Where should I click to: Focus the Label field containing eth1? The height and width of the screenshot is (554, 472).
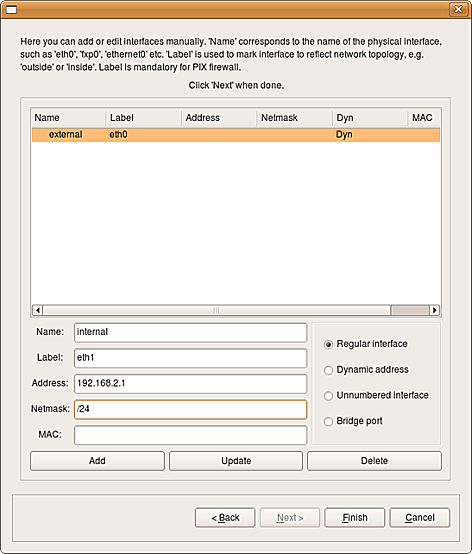pyautogui.click(x=190, y=358)
